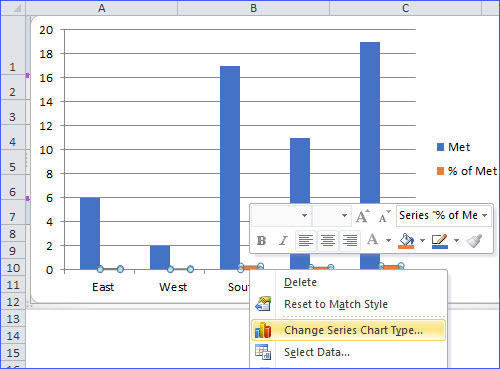This screenshot has width=500, height=369.
Task: Click the Shrink Font icon
Action: click(x=384, y=216)
